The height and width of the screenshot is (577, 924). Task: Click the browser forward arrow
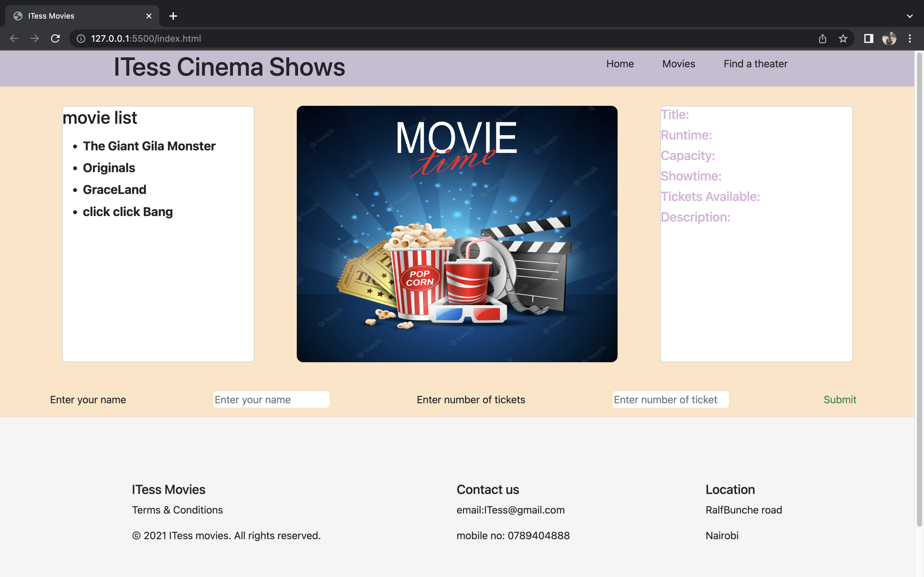tap(35, 38)
